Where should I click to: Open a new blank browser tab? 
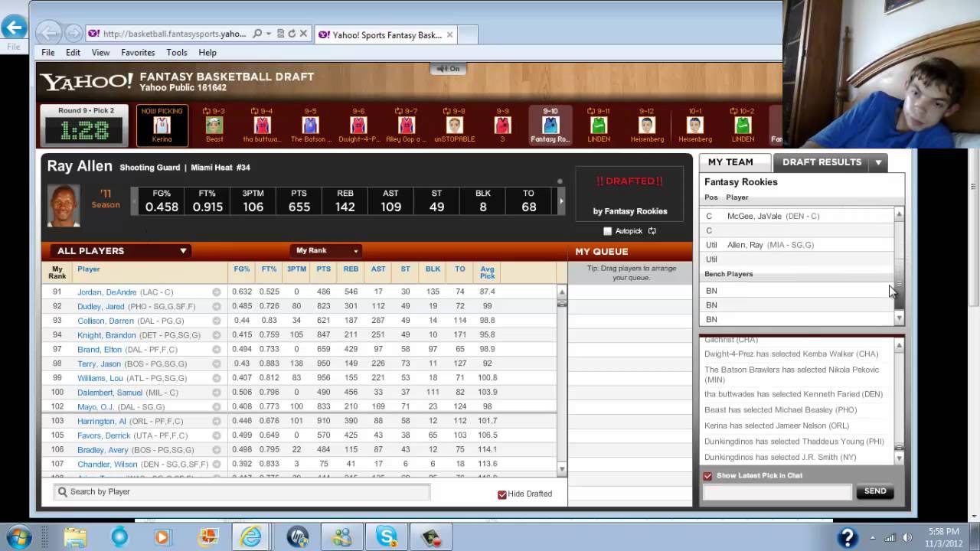[x=469, y=34]
